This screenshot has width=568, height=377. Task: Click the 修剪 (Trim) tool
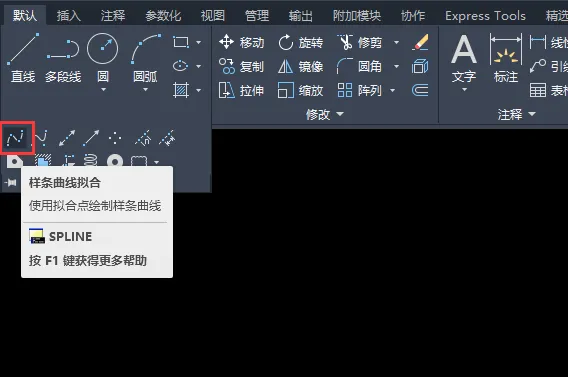point(359,42)
